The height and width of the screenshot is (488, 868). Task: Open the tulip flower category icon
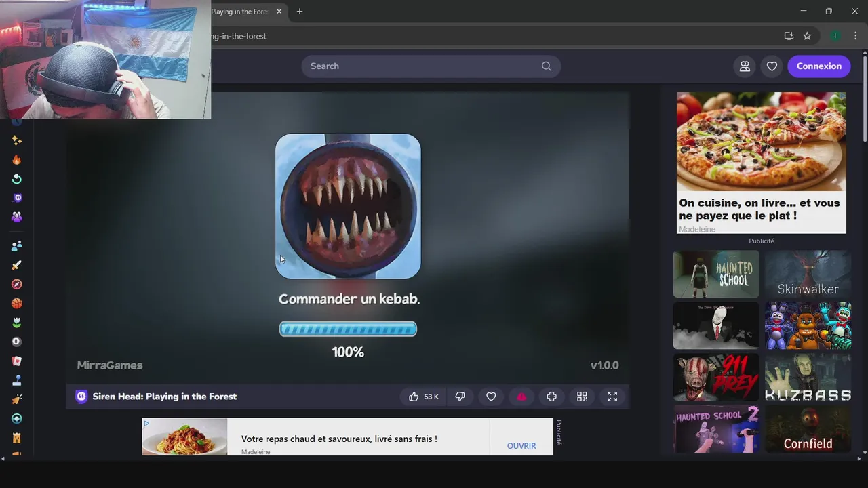[x=17, y=323]
